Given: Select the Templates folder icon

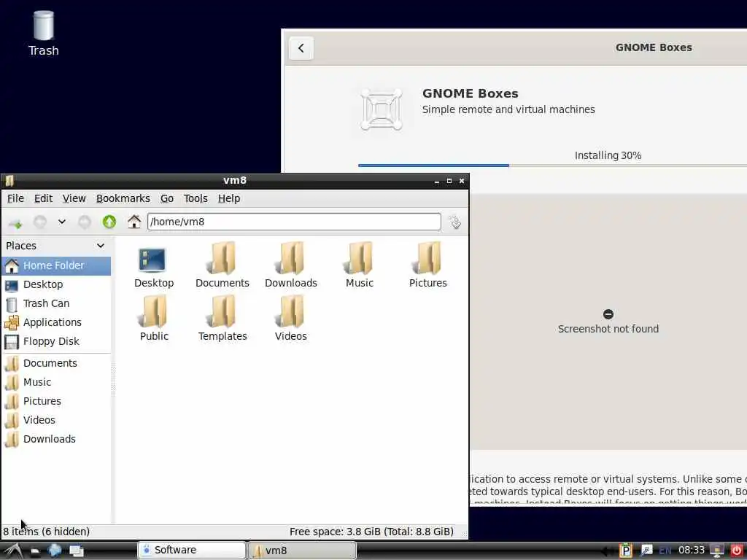Looking at the screenshot, I should pos(222,318).
